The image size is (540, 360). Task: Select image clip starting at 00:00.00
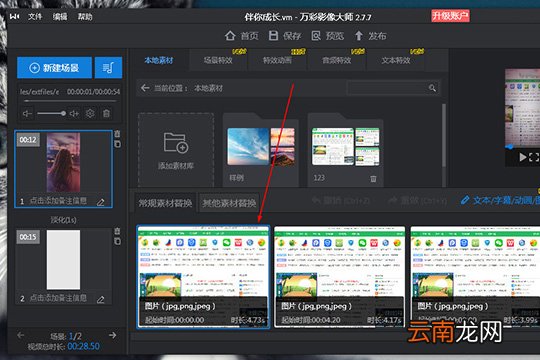203,277
